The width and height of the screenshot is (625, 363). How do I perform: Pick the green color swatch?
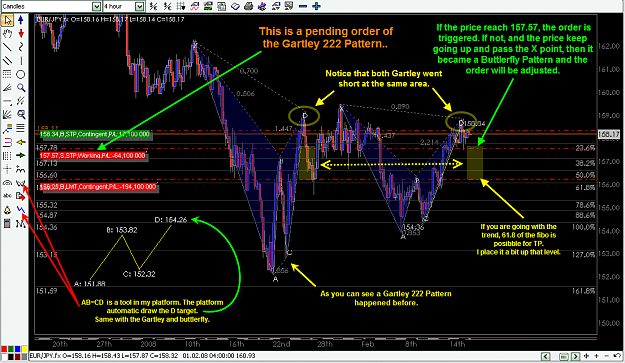[11, 350]
